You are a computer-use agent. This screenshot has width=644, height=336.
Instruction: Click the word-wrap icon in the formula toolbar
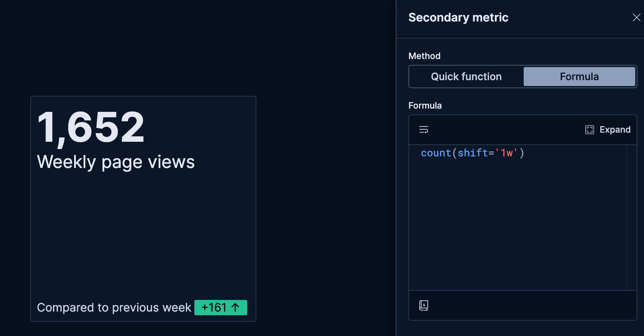pos(424,129)
